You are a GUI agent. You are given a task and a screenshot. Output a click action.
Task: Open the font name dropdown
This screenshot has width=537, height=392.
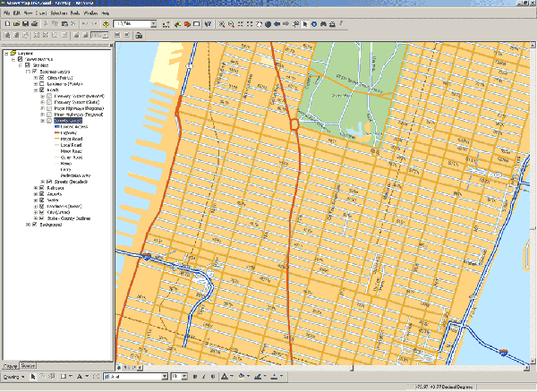pyautogui.click(x=165, y=377)
